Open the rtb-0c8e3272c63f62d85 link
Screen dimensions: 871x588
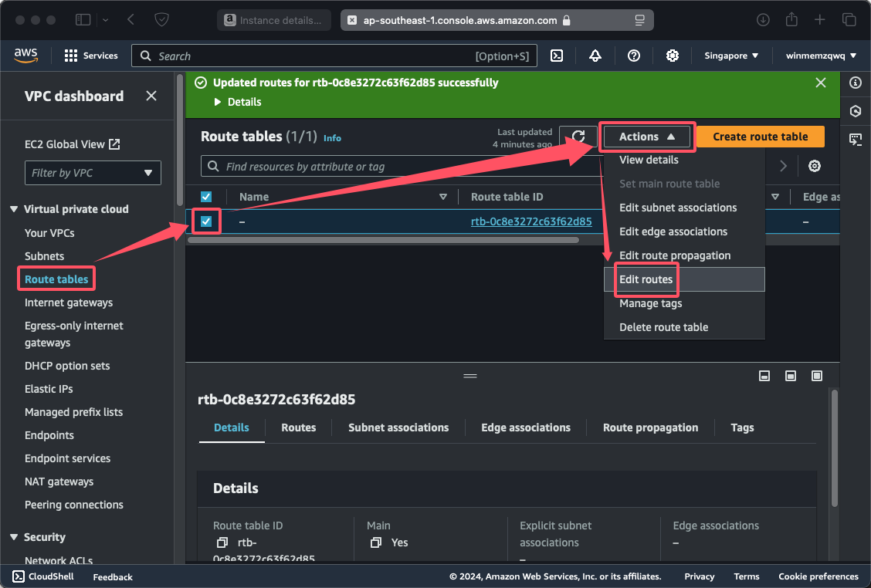(531, 221)
